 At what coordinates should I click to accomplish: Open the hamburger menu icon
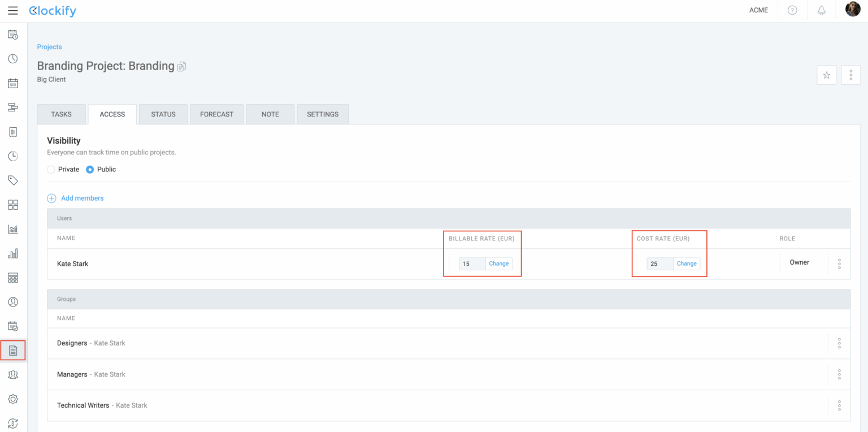(12, 11)
